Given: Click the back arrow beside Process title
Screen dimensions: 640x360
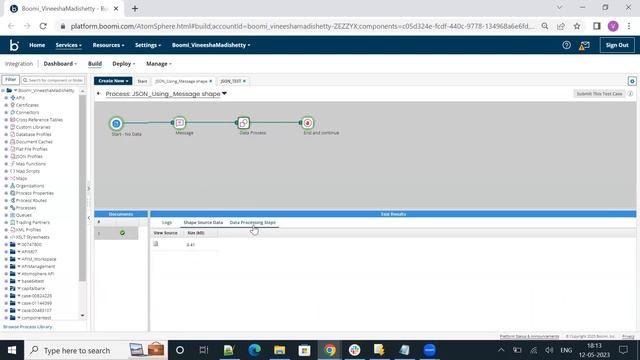Looking at the screenshot, I should (98, 94).
